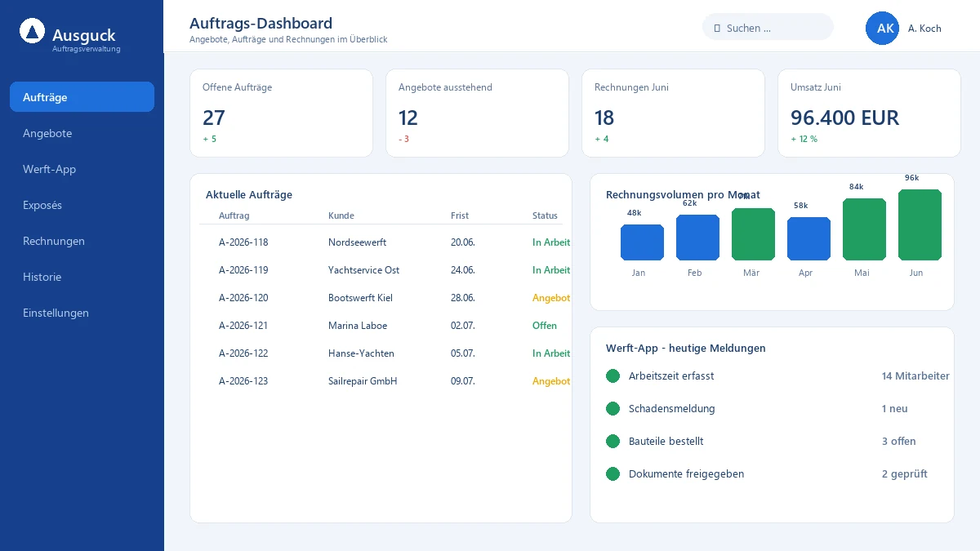Open the Offene Aufträge card
Screen dimensions: 980x551
click(x=282, y=113)
